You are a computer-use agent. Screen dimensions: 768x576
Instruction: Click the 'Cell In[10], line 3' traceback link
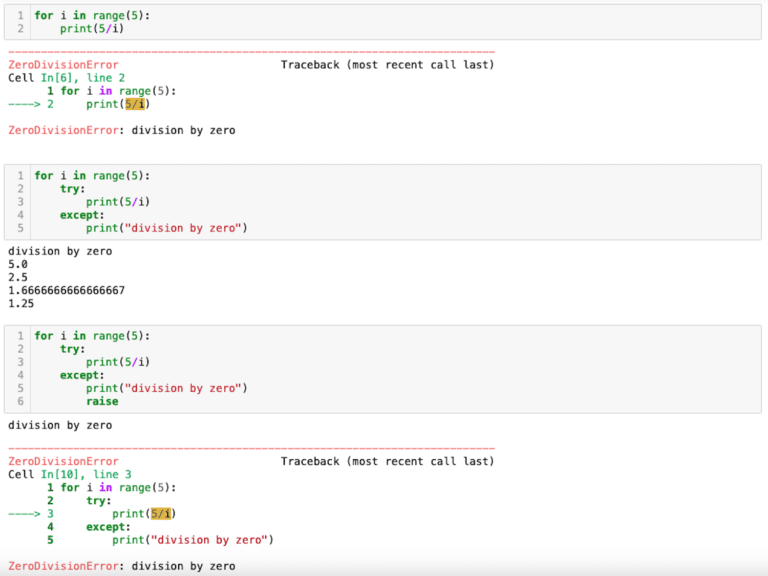point(70,474)
